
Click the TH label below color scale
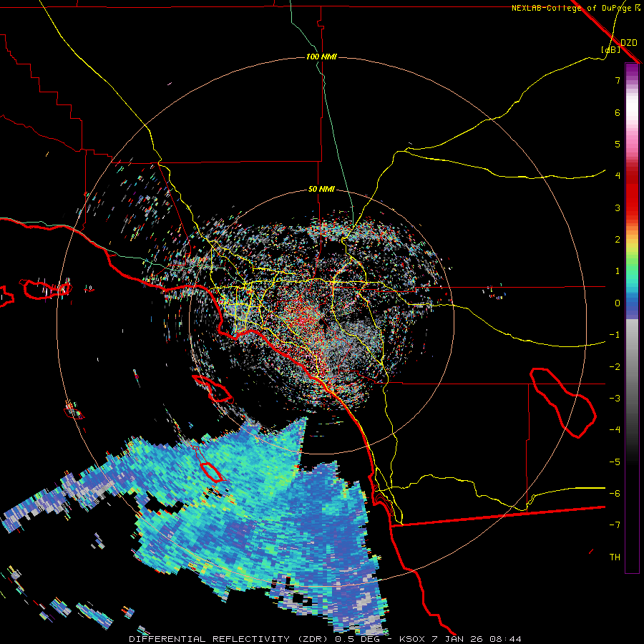tap(615, 557)
